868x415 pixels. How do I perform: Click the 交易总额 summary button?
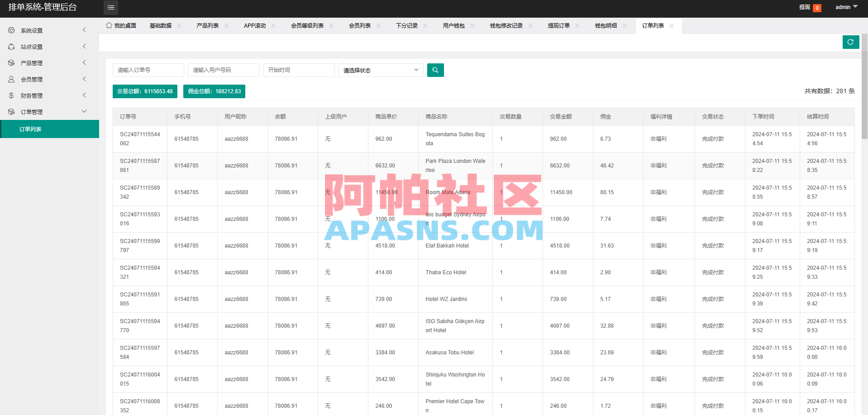point(145,91)
